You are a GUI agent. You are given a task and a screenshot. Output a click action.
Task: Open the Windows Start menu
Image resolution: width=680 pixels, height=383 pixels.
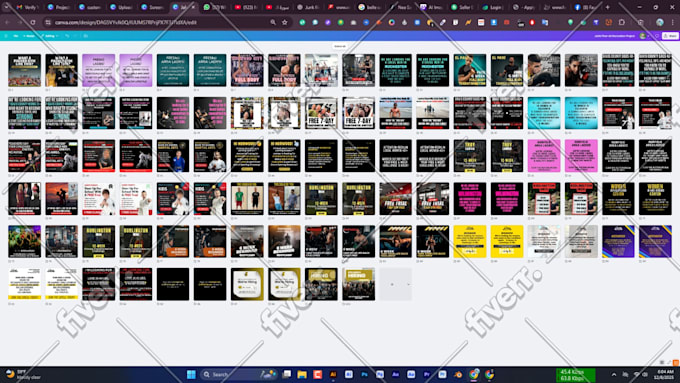pos(191,374)
